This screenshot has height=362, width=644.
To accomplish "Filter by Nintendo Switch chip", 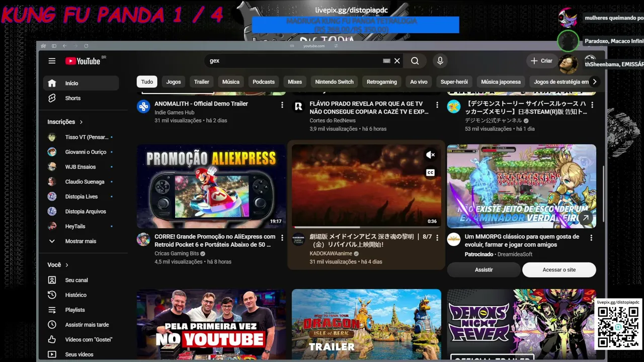I will coord(335,82).
